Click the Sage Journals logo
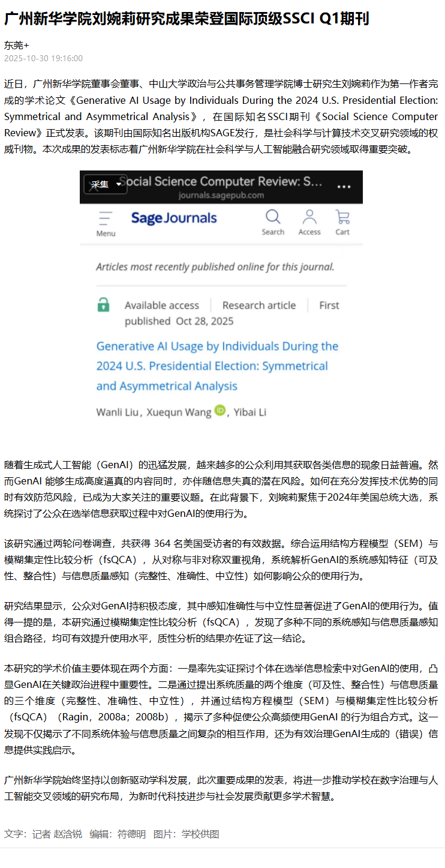The width and height of the screenshot is (445, 868). click(174, 218)
